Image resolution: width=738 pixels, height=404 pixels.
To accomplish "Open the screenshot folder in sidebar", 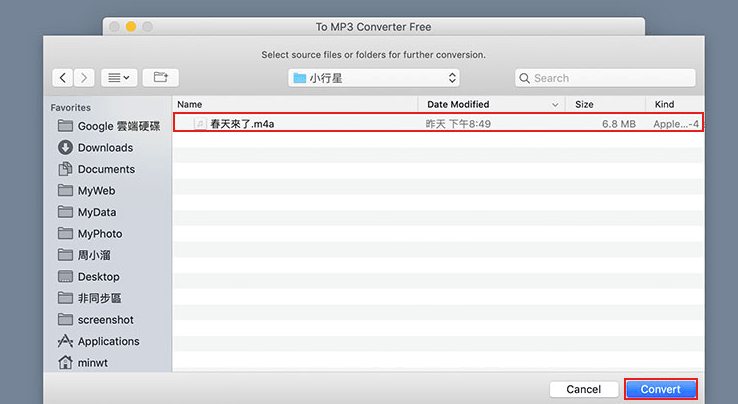I will click(96, 320).
